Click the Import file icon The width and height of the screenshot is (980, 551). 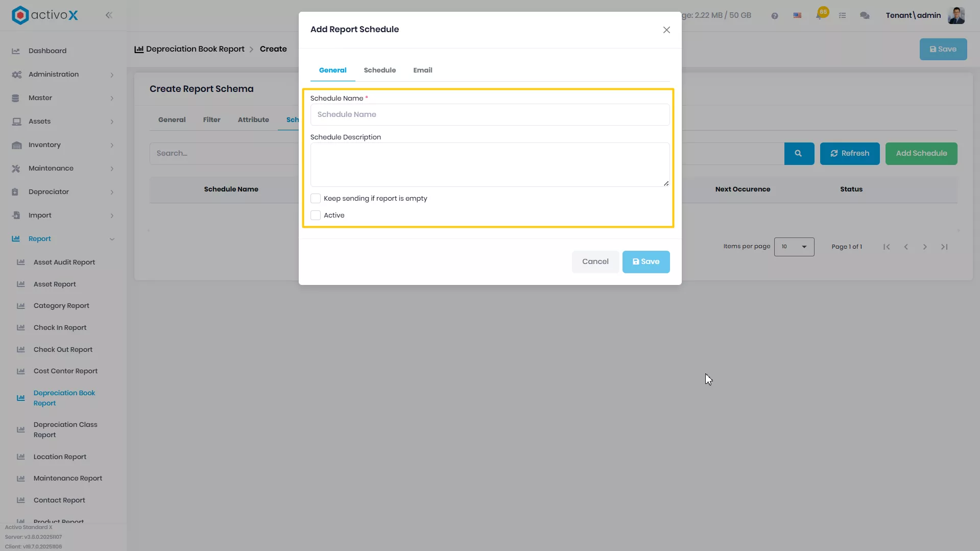(x=16, y=215)
